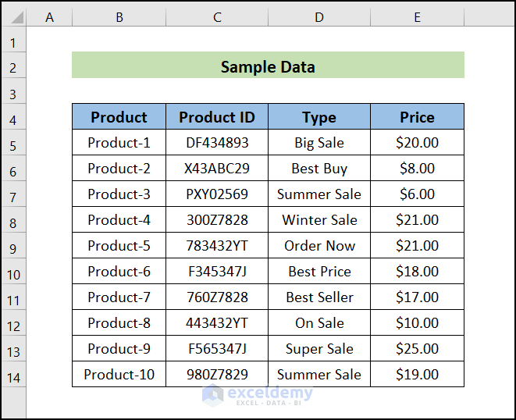Select the Winter Sale cell
The width and height of the screenshot is (516, 420).
tap(319, 220)
